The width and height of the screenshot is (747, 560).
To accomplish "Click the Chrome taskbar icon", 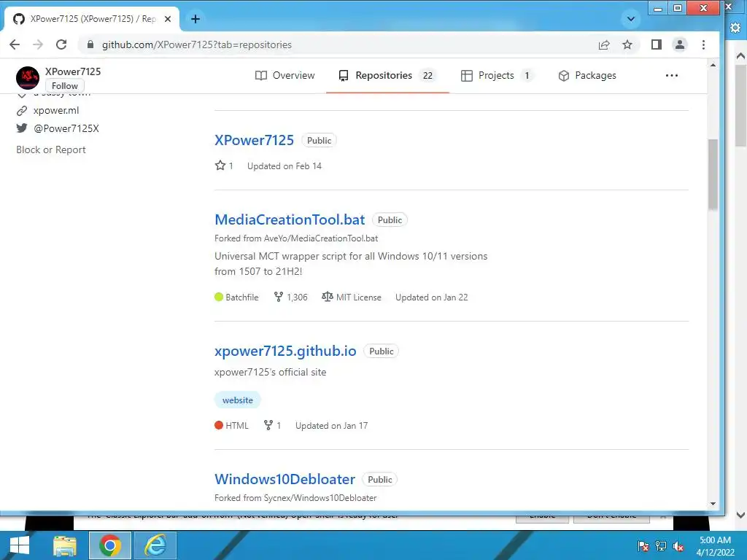I will pos(110,545).
